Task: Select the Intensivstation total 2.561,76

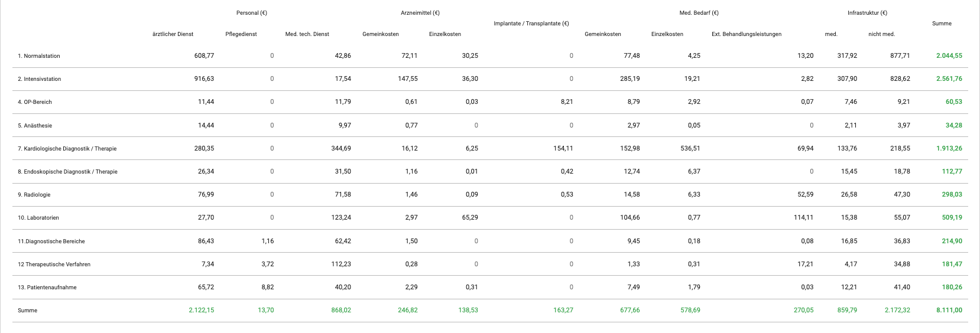Action: (x=949, y=79)
